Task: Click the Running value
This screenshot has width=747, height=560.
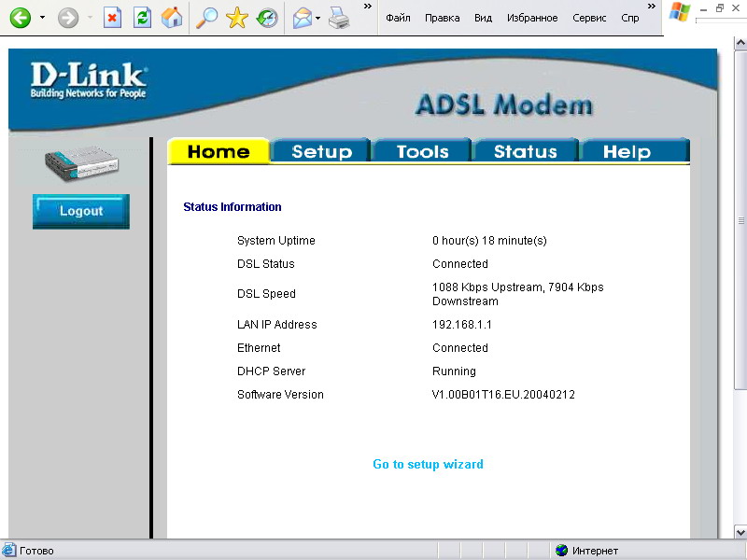Action: pyautogui.click(x=454, y=371)
